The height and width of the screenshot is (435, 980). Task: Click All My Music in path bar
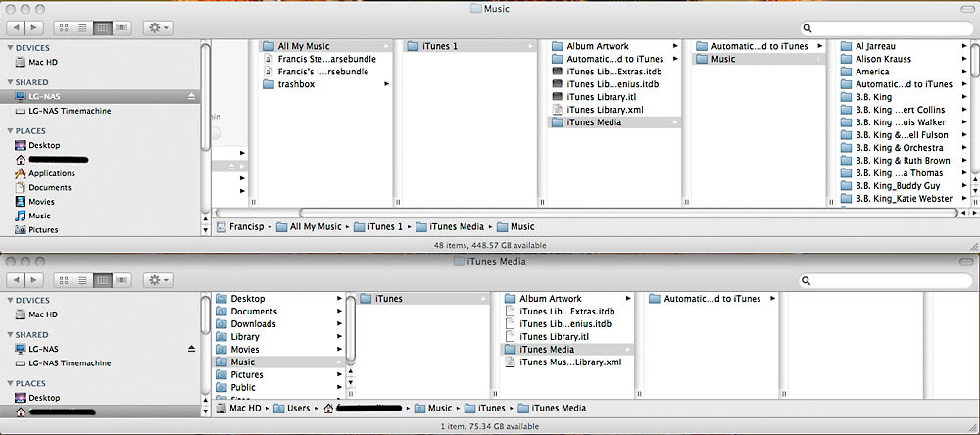pyautogui.click(x=309, y=227)
